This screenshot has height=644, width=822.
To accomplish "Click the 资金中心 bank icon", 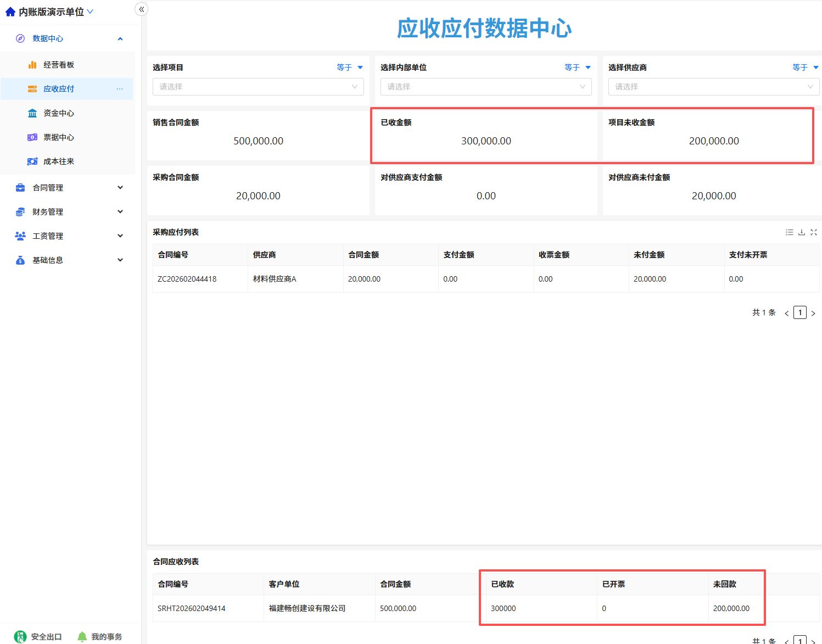I will pyautogui.click(x=32, y=113).
